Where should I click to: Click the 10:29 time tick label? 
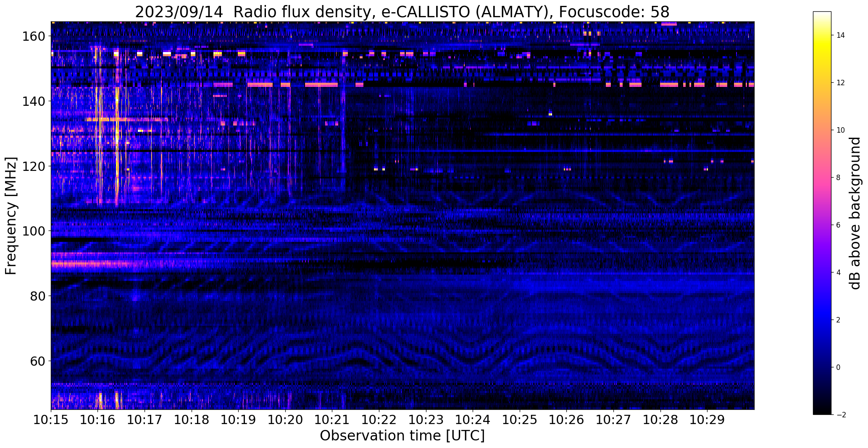(707, 419)
